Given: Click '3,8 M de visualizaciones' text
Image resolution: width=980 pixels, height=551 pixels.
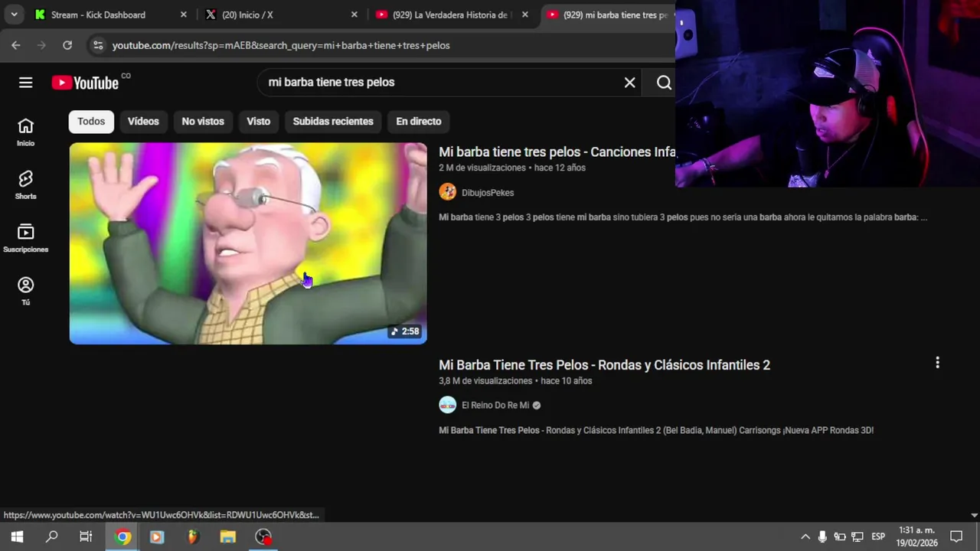Looking at the screenshot, I should [x=485, y=380].
